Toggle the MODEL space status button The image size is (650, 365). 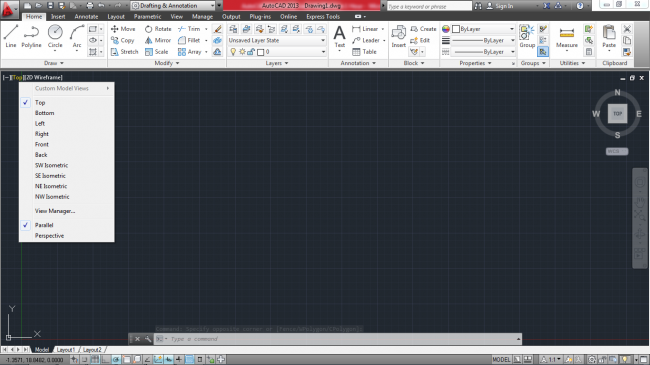pos(501,360)
